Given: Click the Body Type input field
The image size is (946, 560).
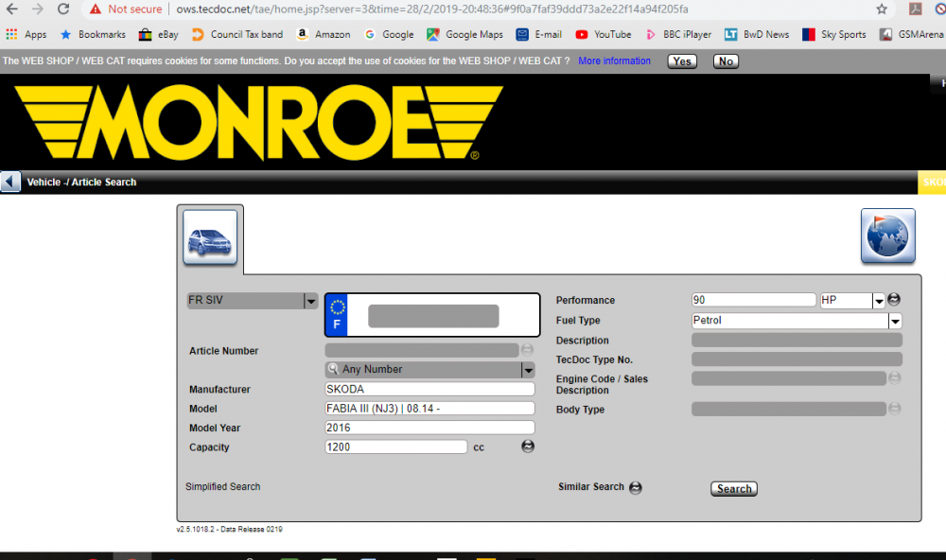Looking at the screenshot, I should click(789, 410).
